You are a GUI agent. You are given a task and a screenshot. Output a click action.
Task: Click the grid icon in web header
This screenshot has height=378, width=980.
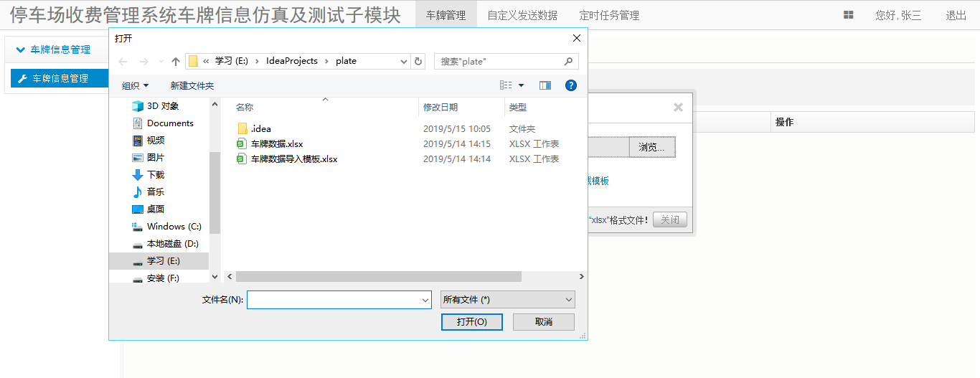[849, 15]
